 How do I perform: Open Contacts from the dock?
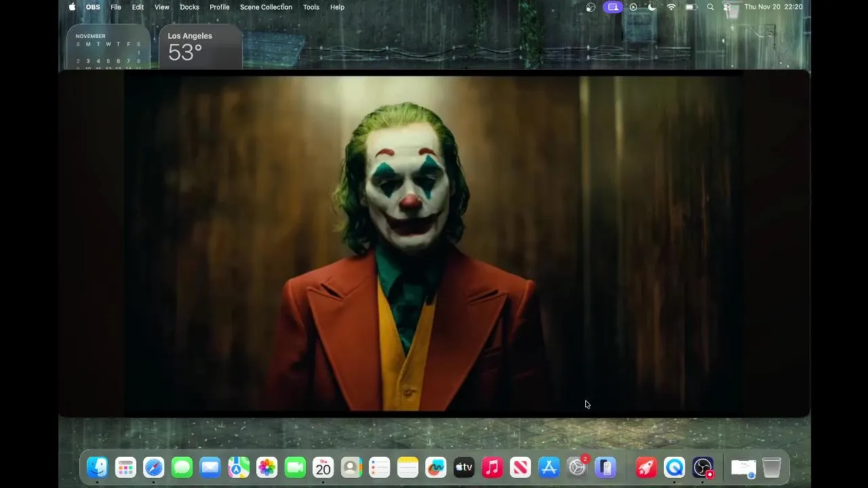point(351,467)
